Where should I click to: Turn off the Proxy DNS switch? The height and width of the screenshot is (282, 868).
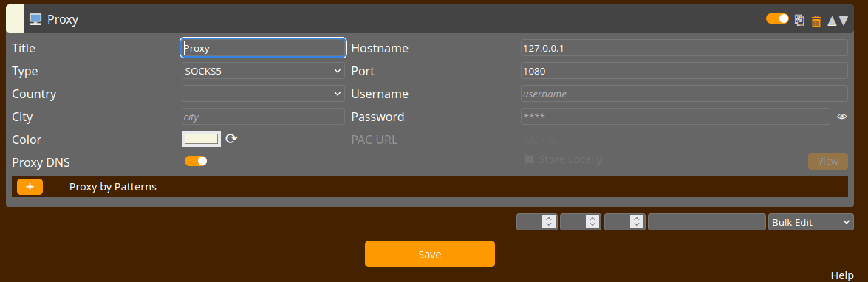coord(196,161)
